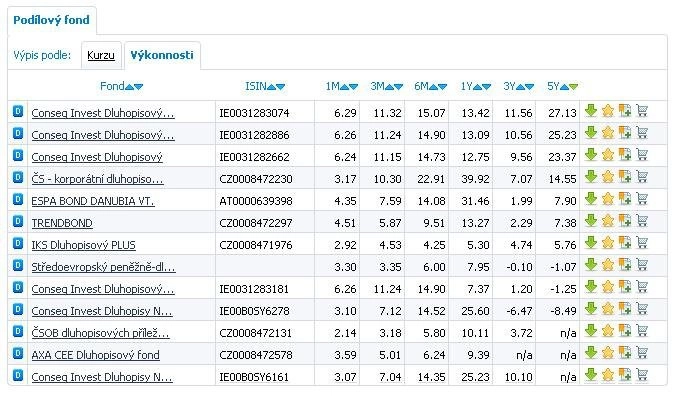Image resolution: width=676 pixels, height=402 pixels.
Task: Click cart icon for AXA CEE Dluhopisový fond
Action: point(642,353)
